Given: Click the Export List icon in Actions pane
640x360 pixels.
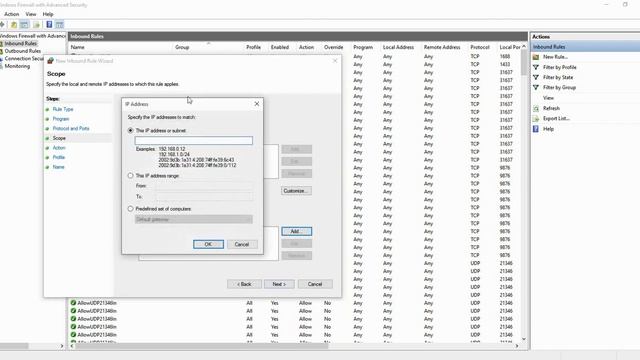Looking at the screenshot, I should coord(536,118).
